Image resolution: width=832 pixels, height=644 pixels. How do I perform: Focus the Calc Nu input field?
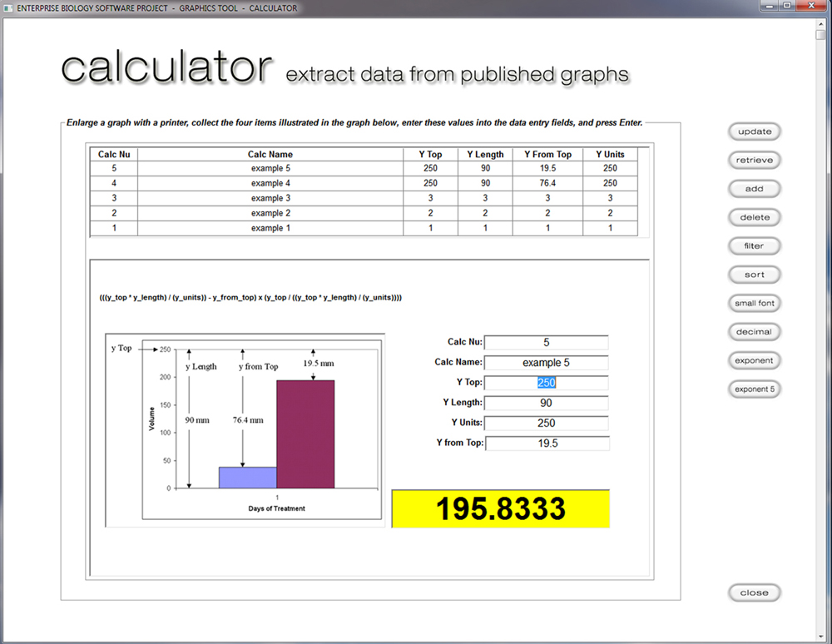point(546,343)
